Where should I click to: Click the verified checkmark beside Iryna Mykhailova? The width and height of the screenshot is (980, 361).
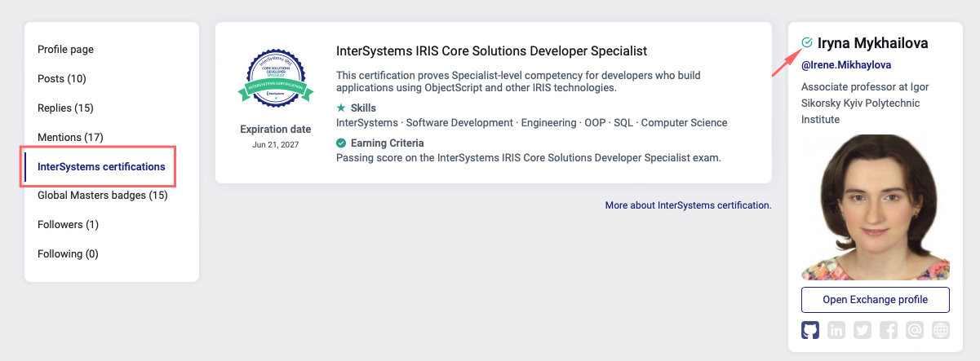[807, 42]
